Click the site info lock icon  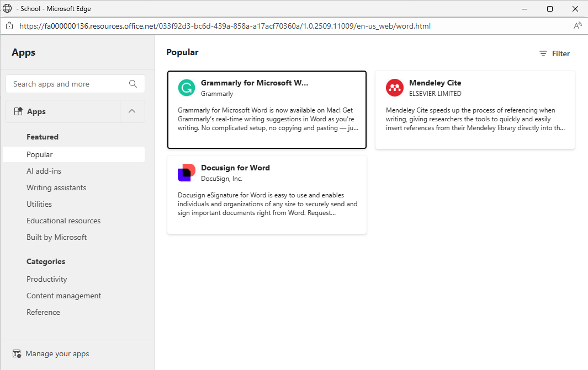point(9,26)
